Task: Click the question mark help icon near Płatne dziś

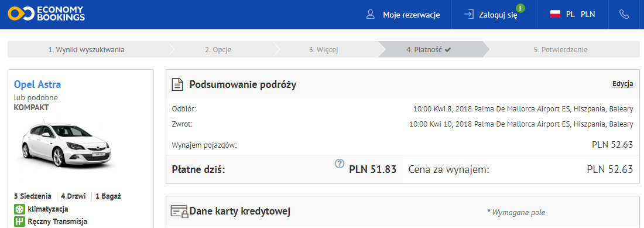Action: click(339, 164)
